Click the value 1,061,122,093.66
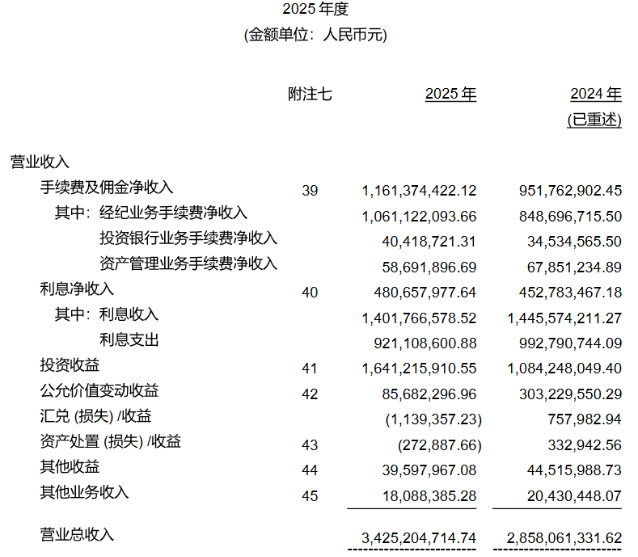This screenshot has height=557, width=638. tap(419, 216)
